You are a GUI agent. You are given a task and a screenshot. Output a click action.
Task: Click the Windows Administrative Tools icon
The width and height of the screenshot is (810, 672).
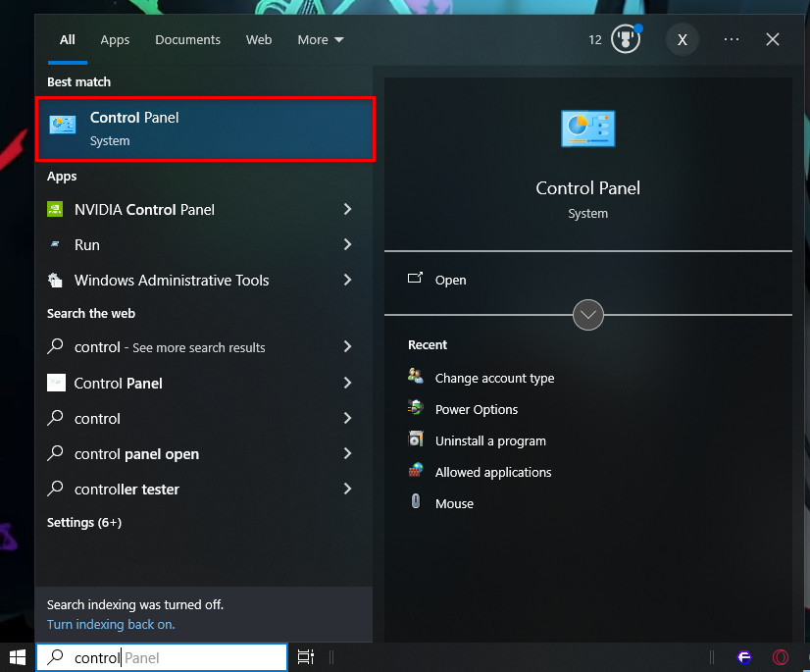click(x=55, y=280)
